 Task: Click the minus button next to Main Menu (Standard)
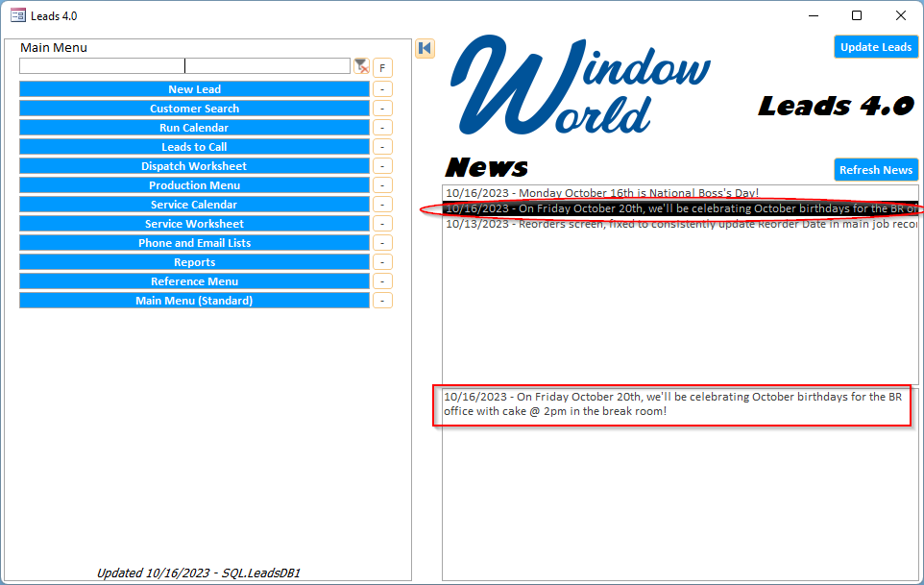382,301
